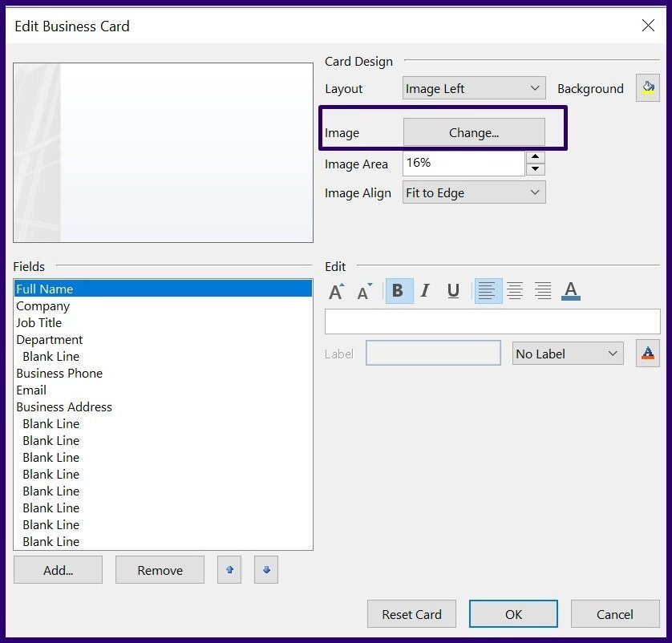Center align text in Edit toolbar
Viewport: 672px width, 643px height.
[515, 291]
